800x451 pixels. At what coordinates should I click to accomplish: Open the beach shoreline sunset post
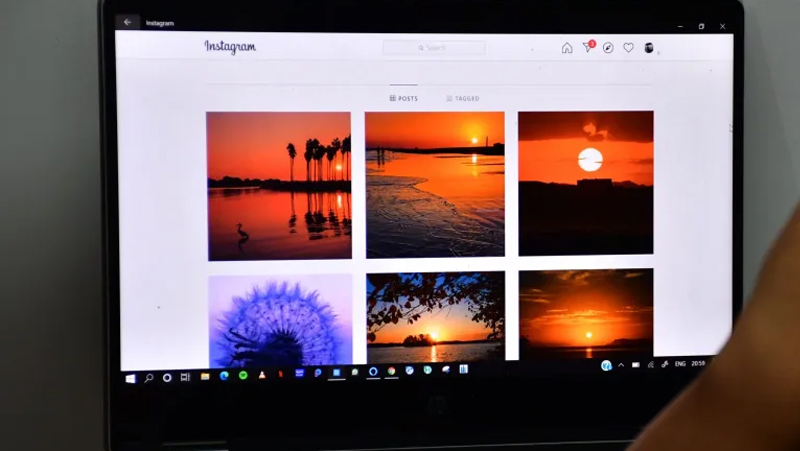point(435,184)
